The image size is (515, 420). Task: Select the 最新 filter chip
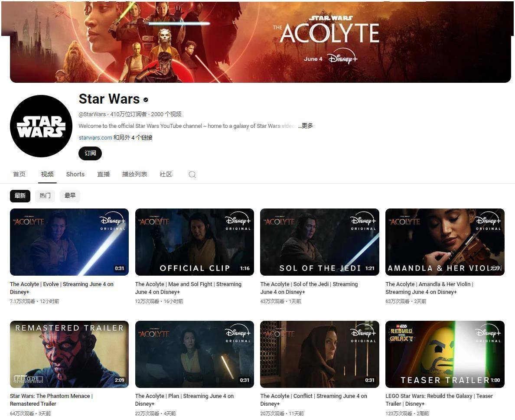pyautogui.click(x=20, y=196)
